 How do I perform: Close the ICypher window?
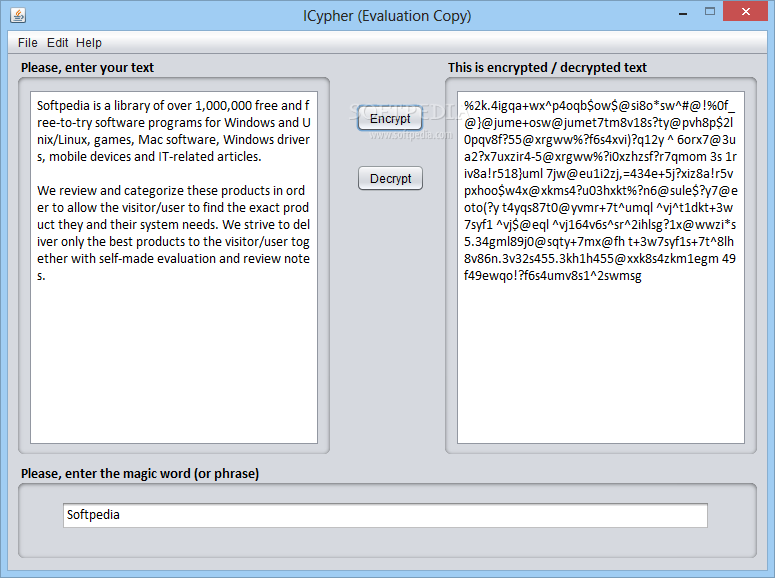point(745,11)
